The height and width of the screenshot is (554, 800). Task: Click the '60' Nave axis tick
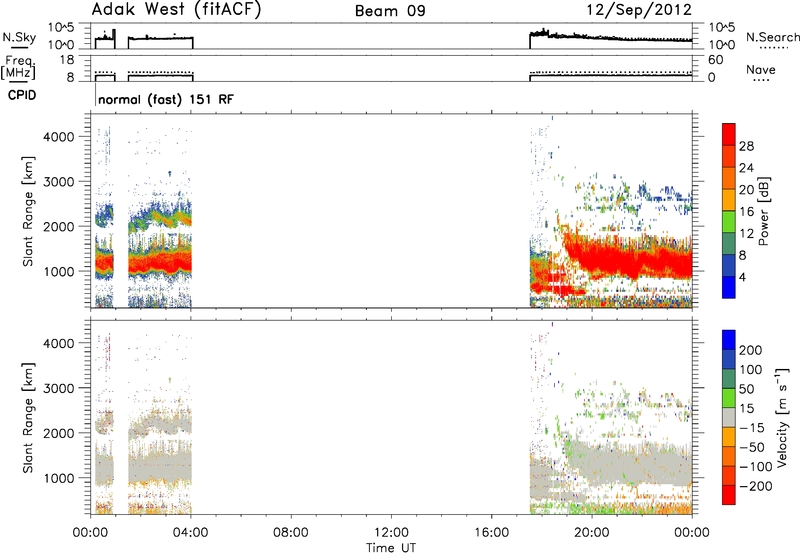715,60
